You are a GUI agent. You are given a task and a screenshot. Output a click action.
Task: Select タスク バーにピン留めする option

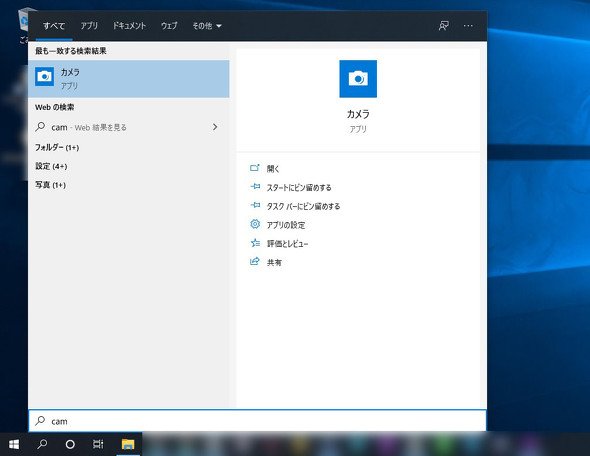[303, 206]
